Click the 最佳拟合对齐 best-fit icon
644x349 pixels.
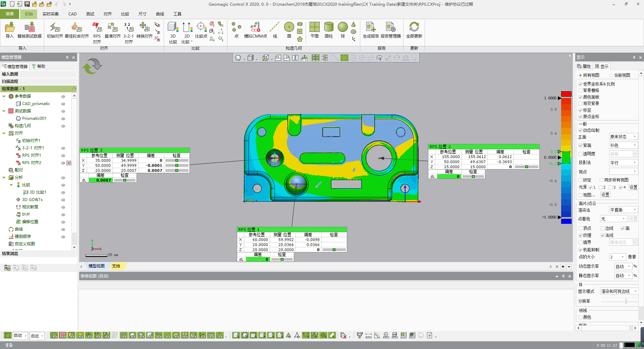(76, 28)
